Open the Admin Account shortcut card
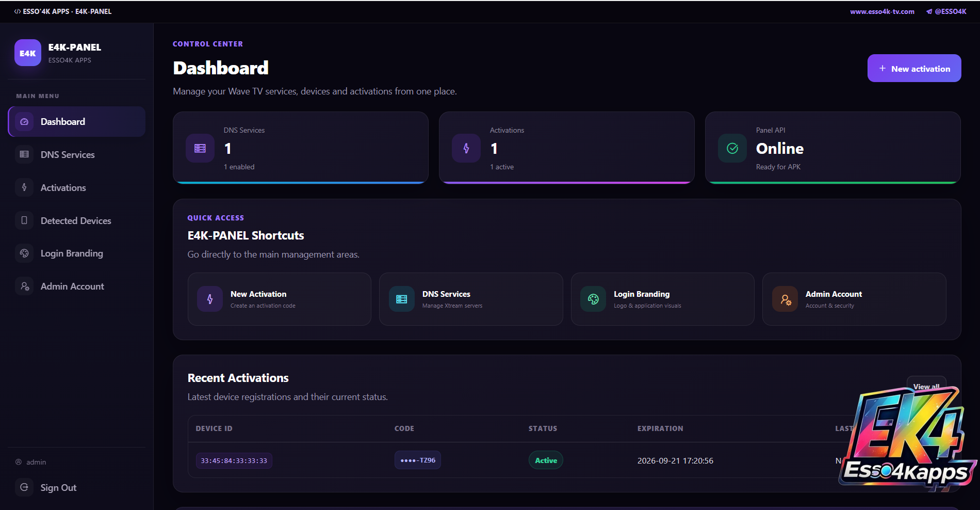This screenshot has width=980, height=510. tap(854, 299)
